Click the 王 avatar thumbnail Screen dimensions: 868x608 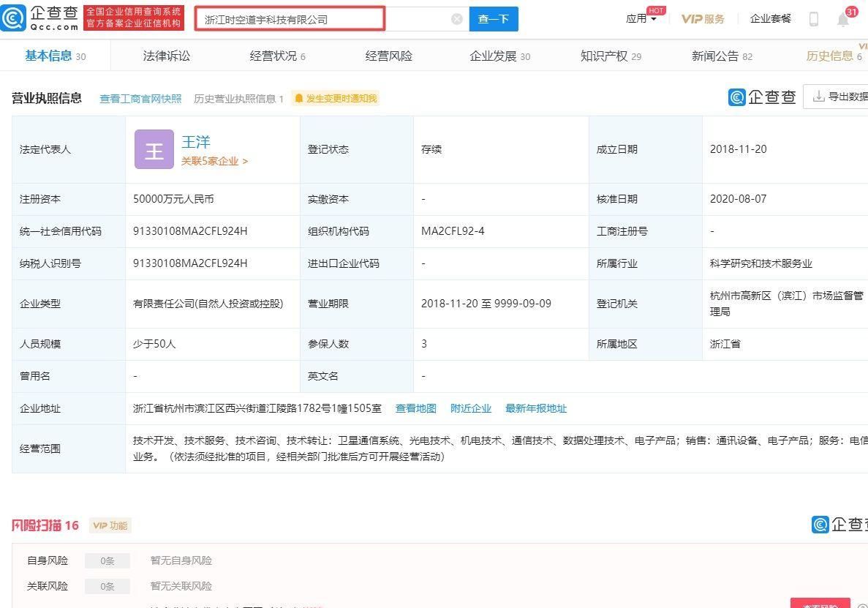click(x=153, y=149)
